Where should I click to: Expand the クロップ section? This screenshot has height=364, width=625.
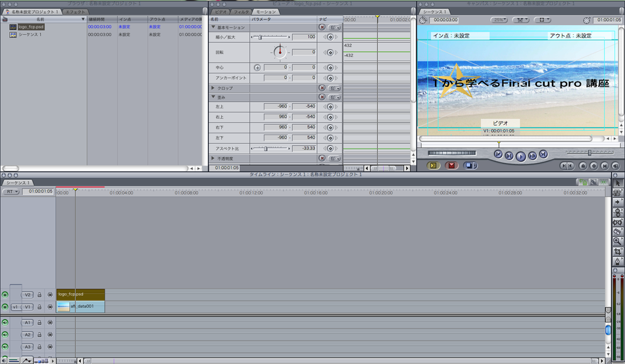(213, 88)
